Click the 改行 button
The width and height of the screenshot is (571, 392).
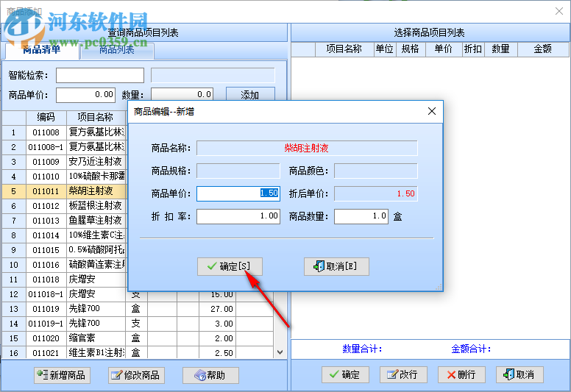[403, 374]
